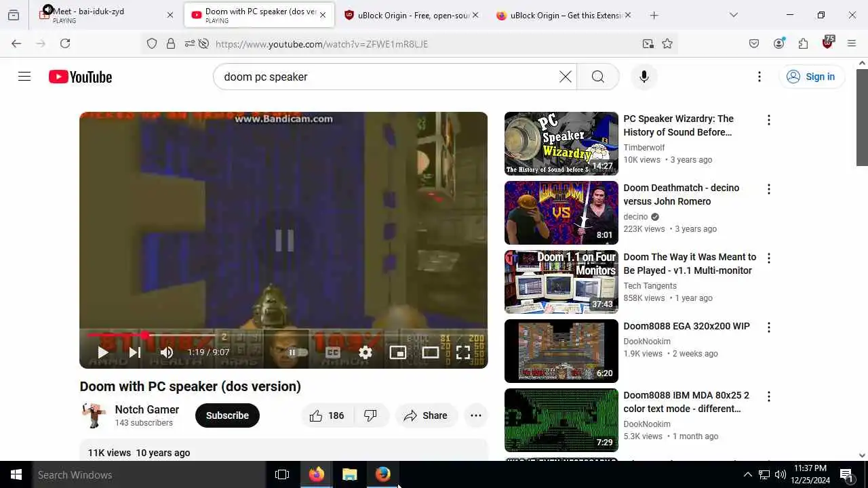Enter fullscreen mode in the player
The image size is (868, 488).
[463, 352]
